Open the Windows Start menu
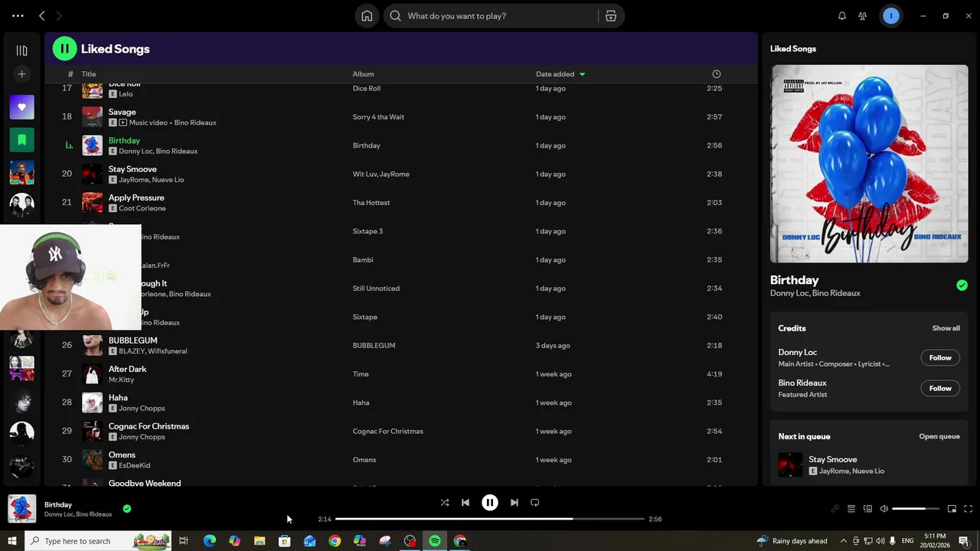This screenshot has height=551, width=980. tap(11, 541)
